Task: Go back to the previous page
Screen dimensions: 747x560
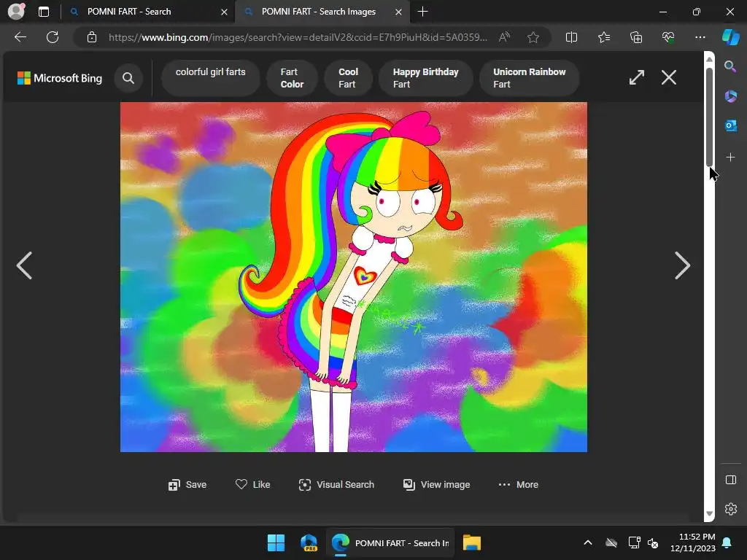Action: click(20, 37)
